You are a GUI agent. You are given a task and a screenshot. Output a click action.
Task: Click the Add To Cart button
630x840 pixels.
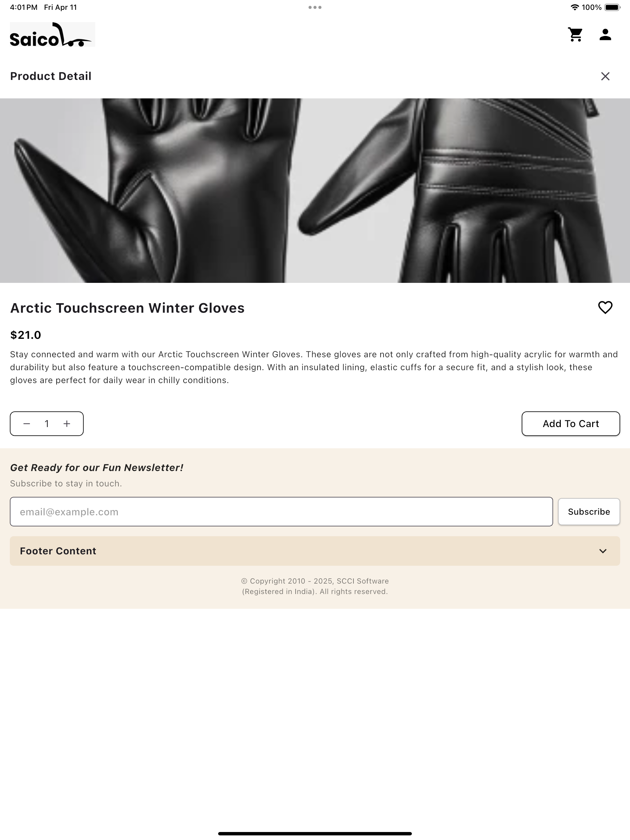click(570, 423)
